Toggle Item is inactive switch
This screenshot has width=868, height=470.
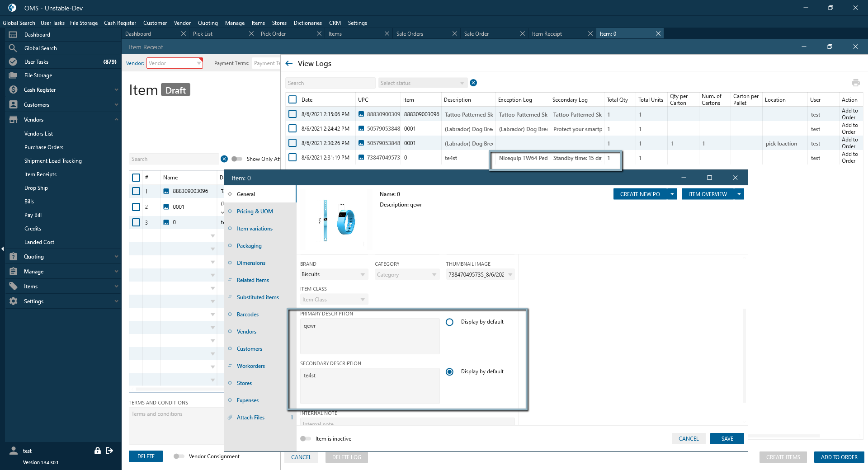[x=306, y=439]
